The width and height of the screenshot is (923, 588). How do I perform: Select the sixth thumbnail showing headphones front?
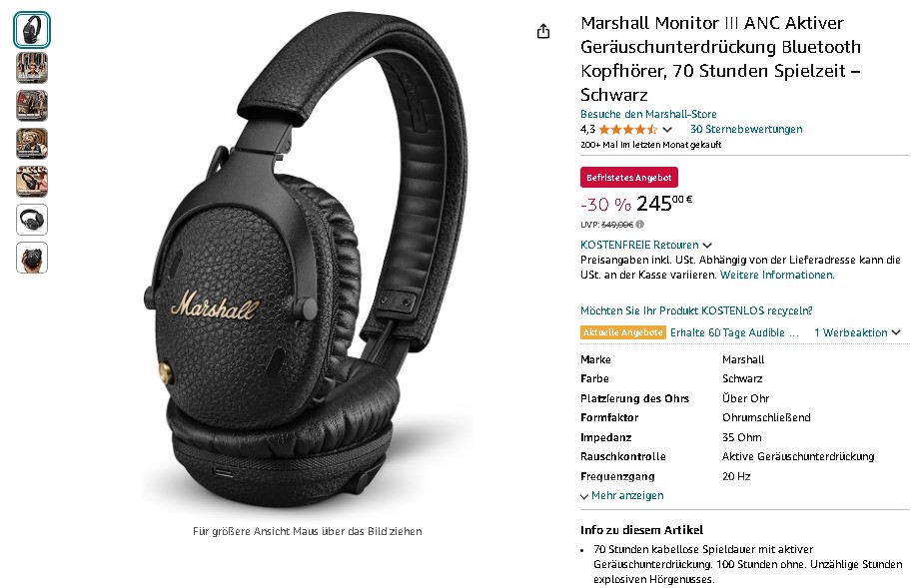click(x=32, y=220)
